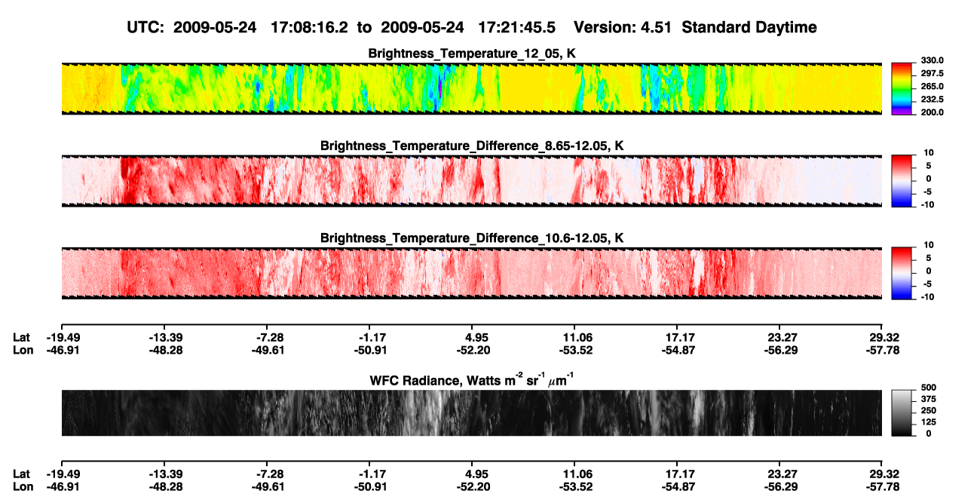Click the 500 tick on the radiance colorbar
Screen dimensions: 980x503
[x=928, y=388]
